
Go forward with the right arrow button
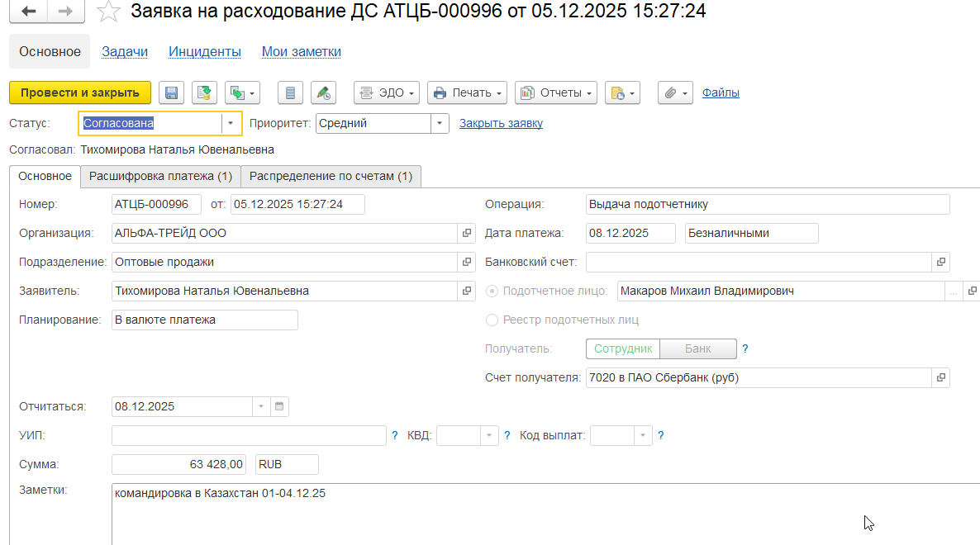point(65,12)
